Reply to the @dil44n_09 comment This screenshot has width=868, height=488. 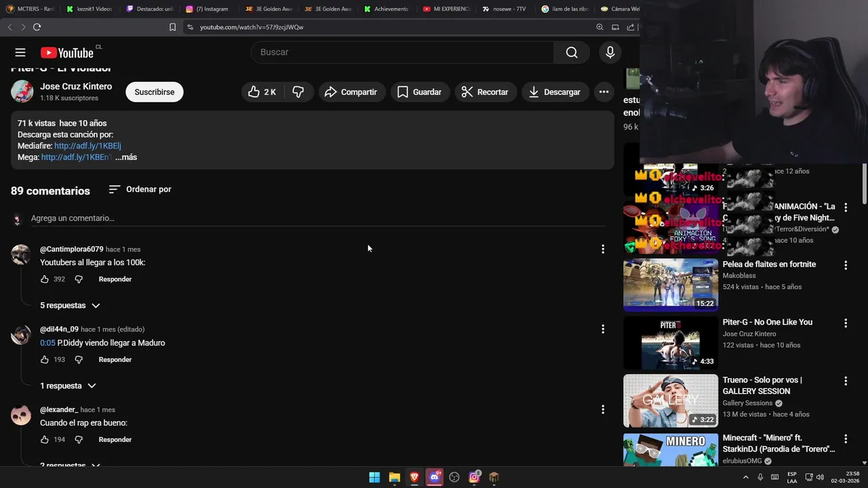[x=115, y=360]
